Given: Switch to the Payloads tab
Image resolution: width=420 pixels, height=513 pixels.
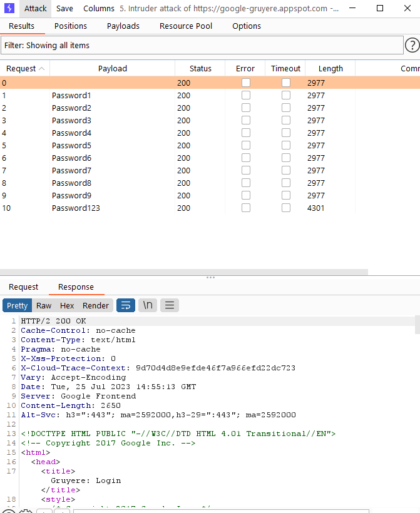Looking at the screenshot, I should 123,26.
